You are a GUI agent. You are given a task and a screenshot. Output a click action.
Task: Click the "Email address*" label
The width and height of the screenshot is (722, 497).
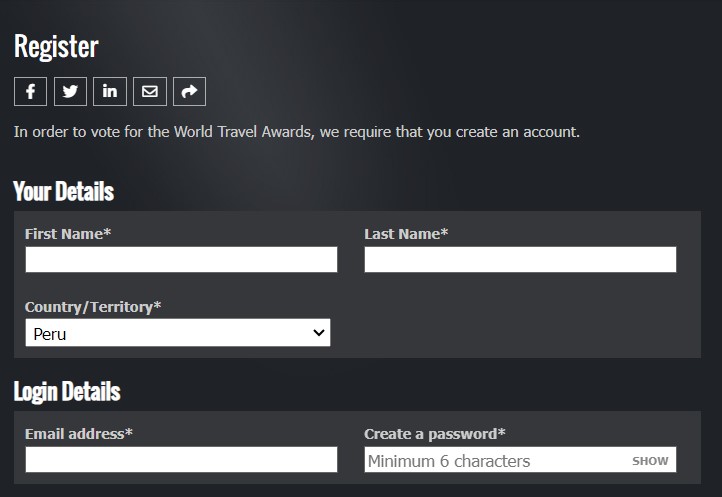(x=79, y=434)
